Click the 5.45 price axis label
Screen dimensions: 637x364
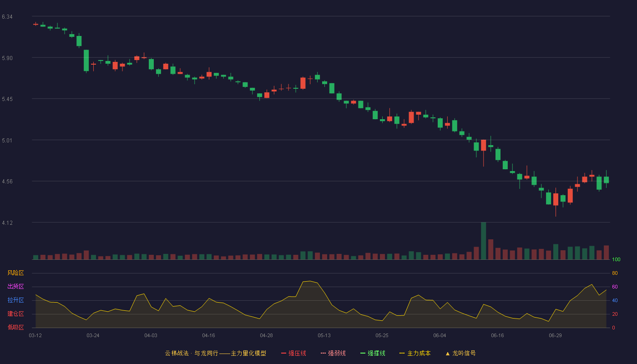pos(7,99)
